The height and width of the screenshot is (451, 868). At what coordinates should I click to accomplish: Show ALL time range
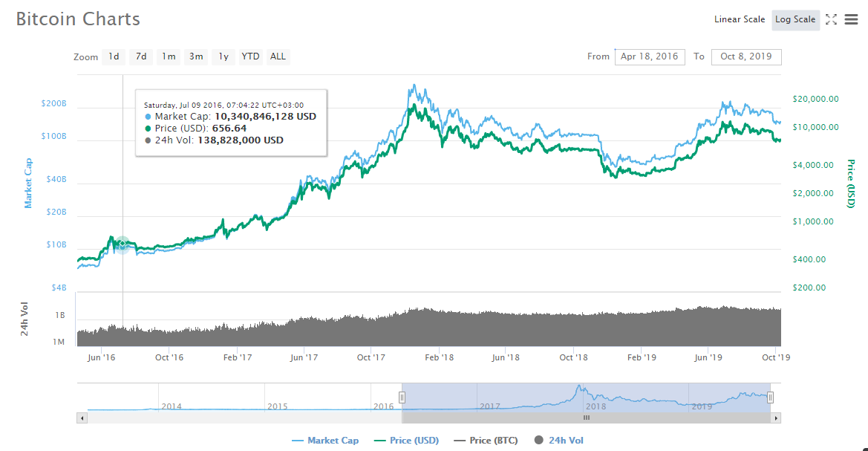pos(278,56)
